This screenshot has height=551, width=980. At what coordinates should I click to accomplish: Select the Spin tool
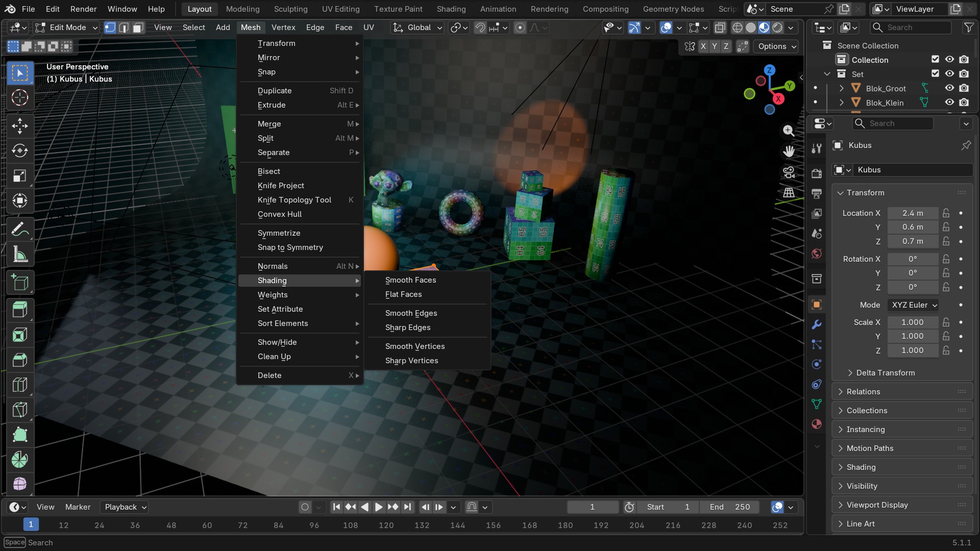click(20, 460)
